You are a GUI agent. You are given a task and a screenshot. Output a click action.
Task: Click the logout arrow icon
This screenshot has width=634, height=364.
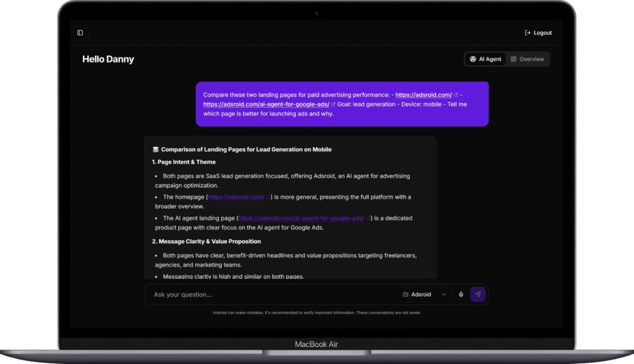pyautogui.click(x=528, y=33)
